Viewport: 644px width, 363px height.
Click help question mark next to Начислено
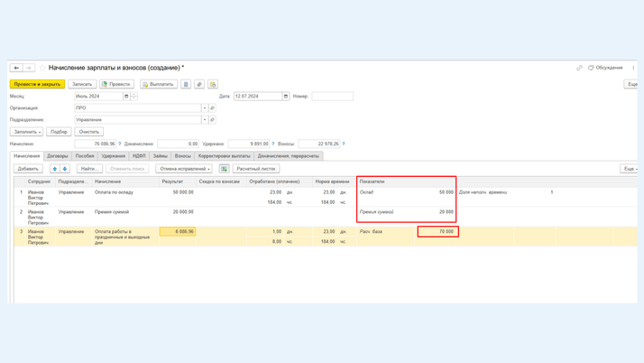120,144
